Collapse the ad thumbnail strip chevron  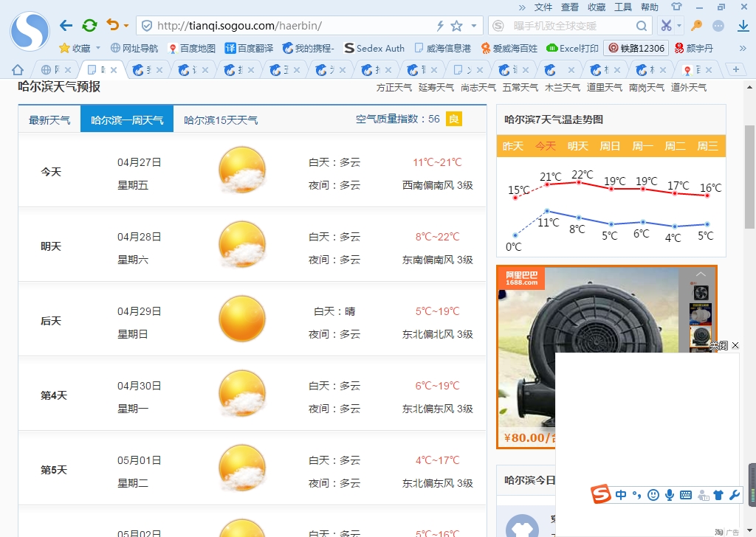coord(701,274)
